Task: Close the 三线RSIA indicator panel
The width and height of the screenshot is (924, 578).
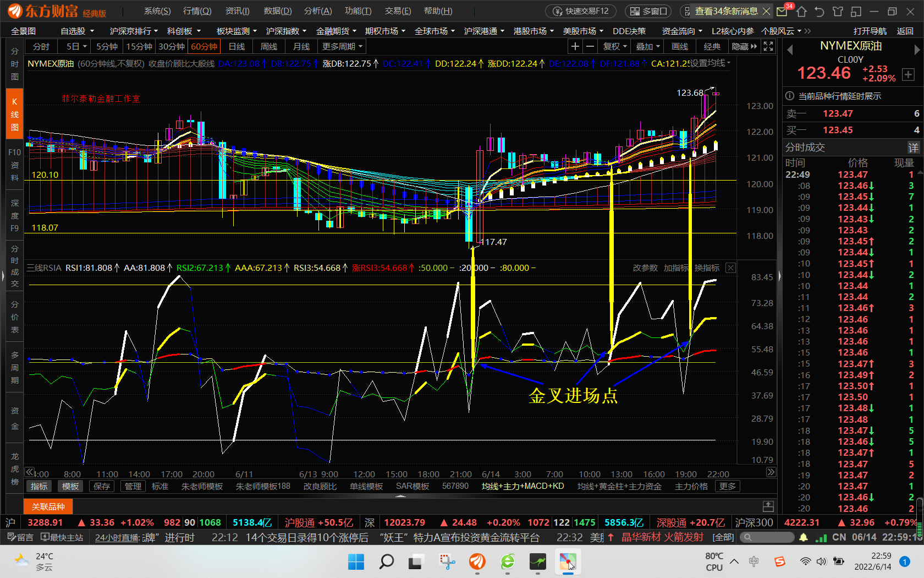Action: point(730,268)
